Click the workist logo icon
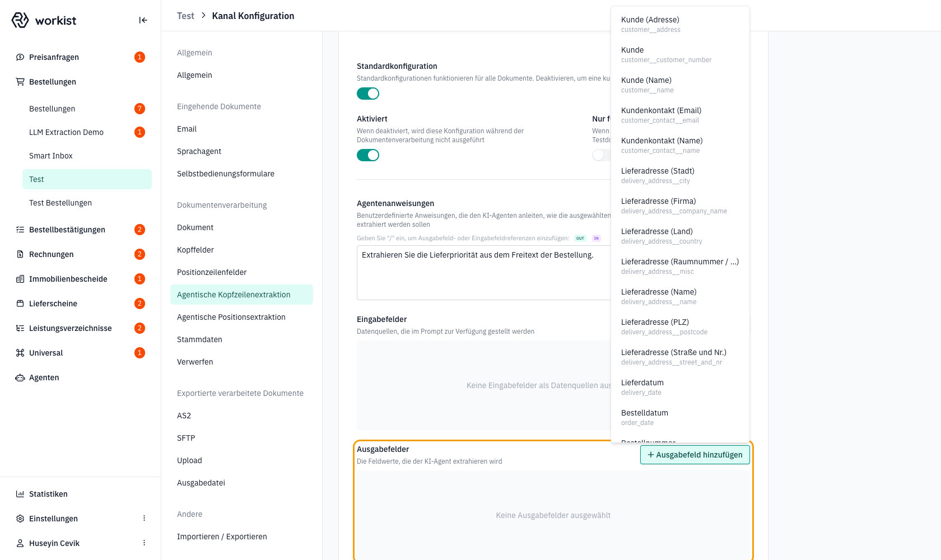 coord(20,20)
